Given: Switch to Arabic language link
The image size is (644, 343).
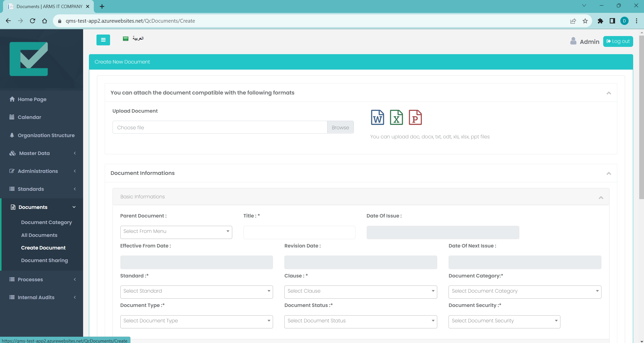Looking at the screenshot, I should [138, 38].
